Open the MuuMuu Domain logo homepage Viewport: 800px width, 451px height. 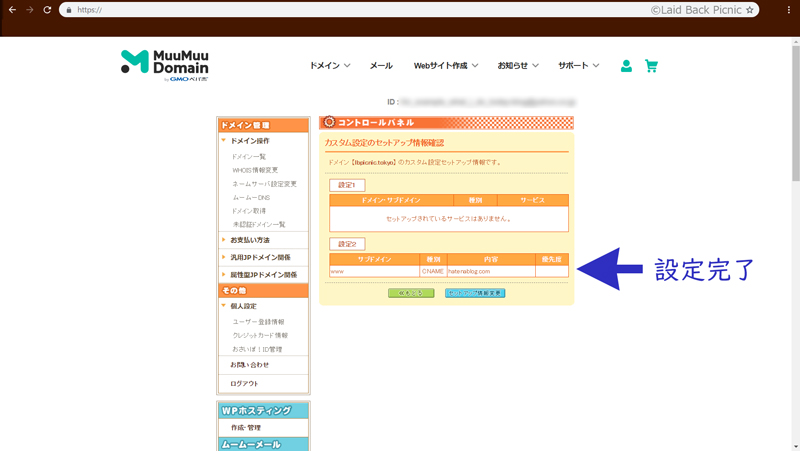tap(164, 65)
